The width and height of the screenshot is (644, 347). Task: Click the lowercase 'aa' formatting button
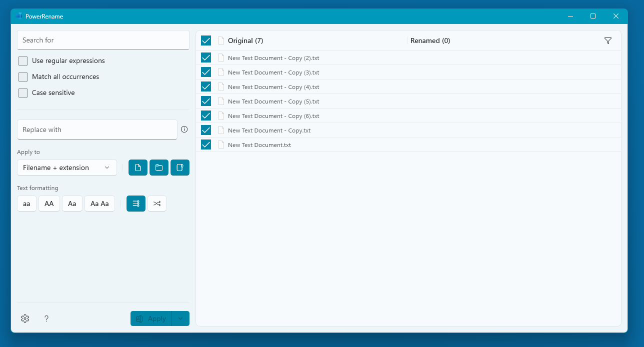click(26, 203)
